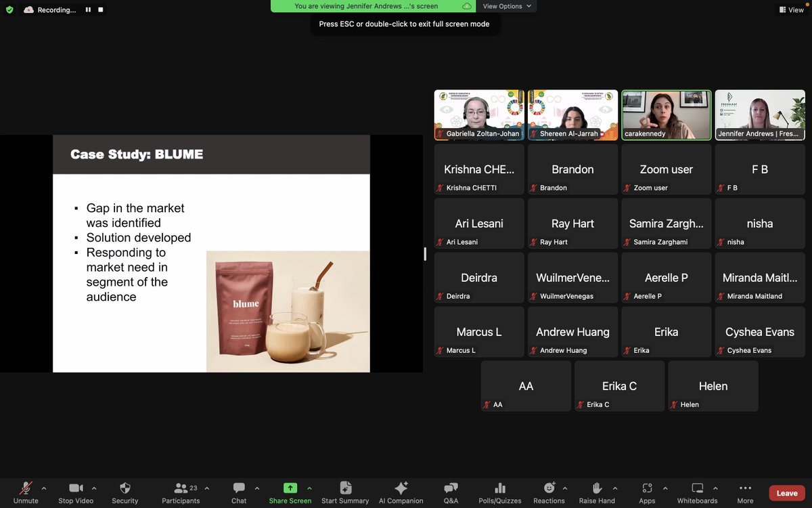This screenshot has height=508, width=812.
Task: Open video options arrow beside Stop Video
Action: coord(94,488)
